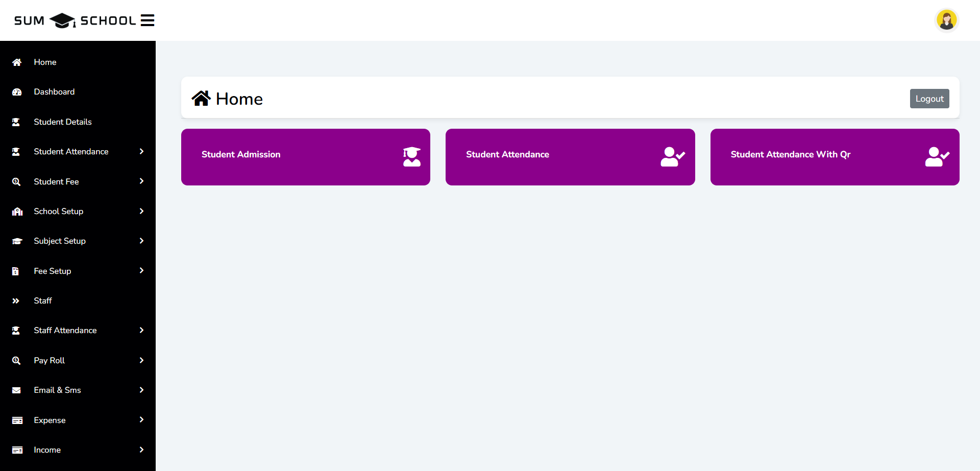Viewport: 980px width, 471px height.
Task: Click the School Setup building icon
Action: tap(17, 211)
